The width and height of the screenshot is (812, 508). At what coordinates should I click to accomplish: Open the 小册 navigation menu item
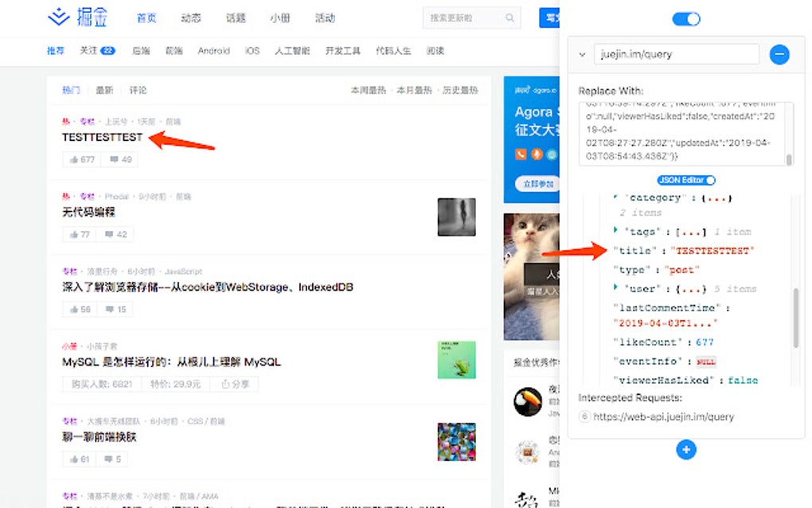click(280, 17)
